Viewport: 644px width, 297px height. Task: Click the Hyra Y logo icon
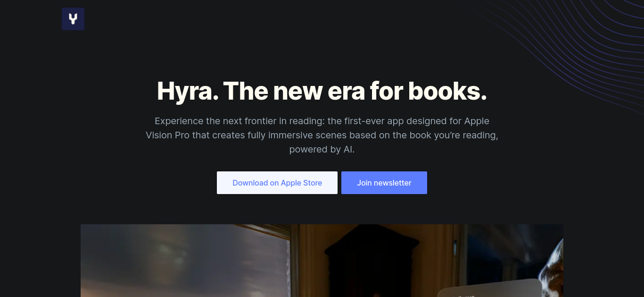pos(73,19)
